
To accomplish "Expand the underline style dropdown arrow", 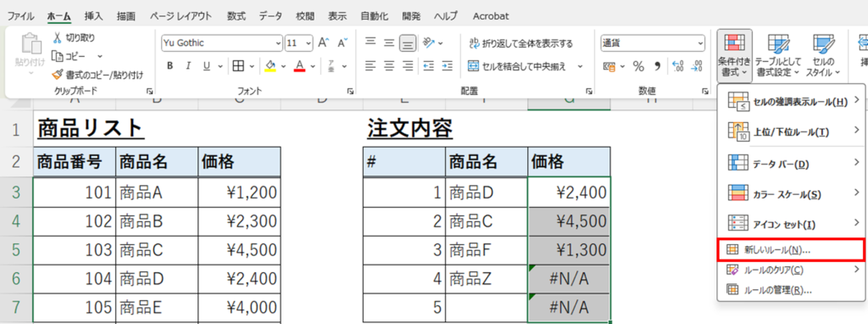I will [221, 66].
